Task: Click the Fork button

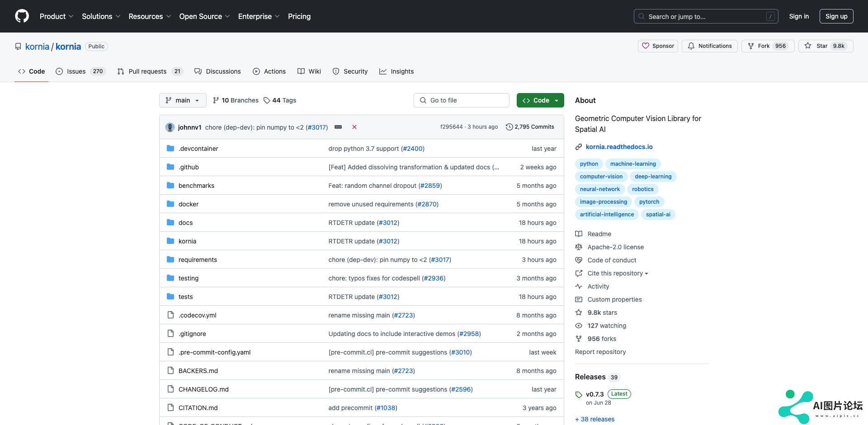Action: coord(768,46)
